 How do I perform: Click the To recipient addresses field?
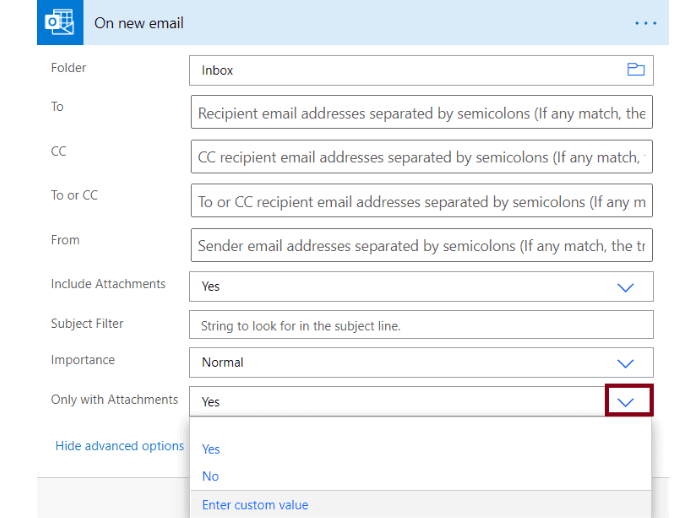click(421, 113)
